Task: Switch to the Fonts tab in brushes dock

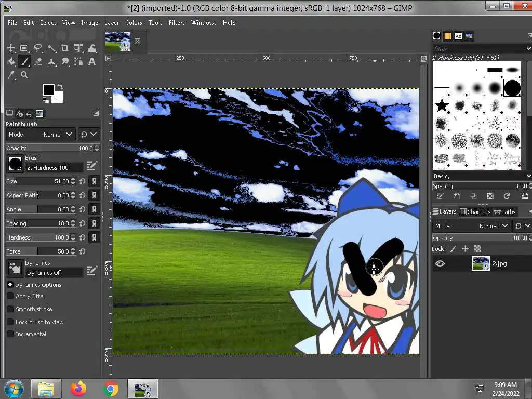Action: click(x=458, y=36)
